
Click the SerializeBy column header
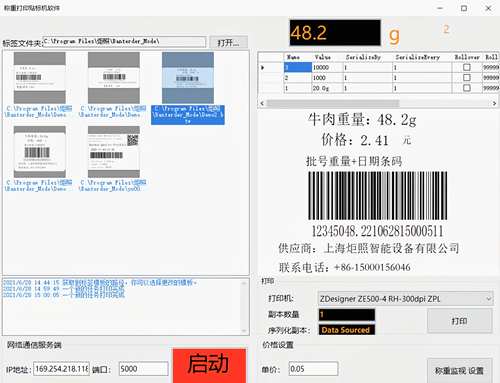click(x=367, y=57)
